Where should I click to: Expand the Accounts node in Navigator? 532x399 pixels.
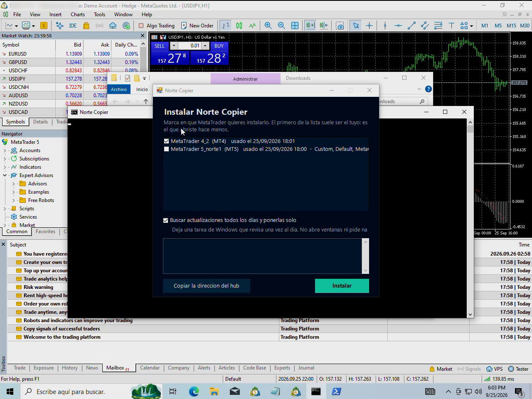(x=5, y=150)
